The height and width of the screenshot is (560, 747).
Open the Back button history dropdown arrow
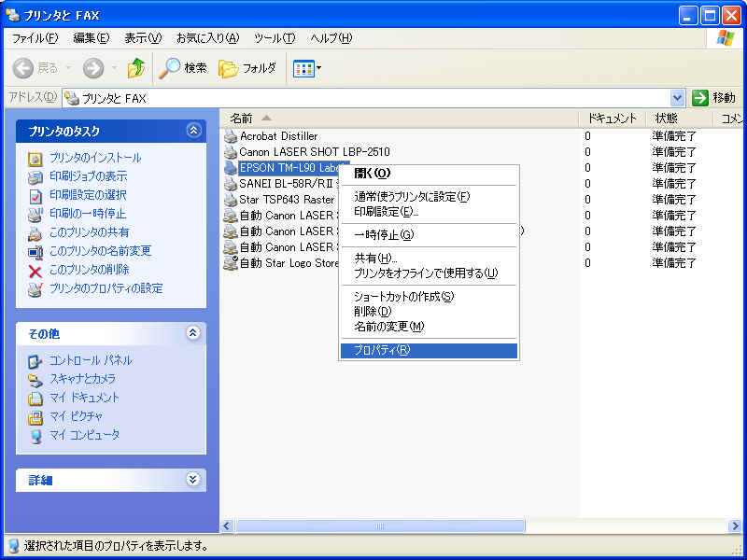(x=68, y=68)
